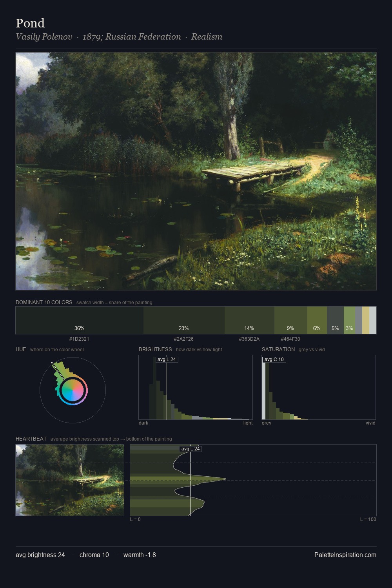Viewport: 392px width, 588px height.
Task: Click the 36% darkest color swatch
Action: tap(80, 320)
